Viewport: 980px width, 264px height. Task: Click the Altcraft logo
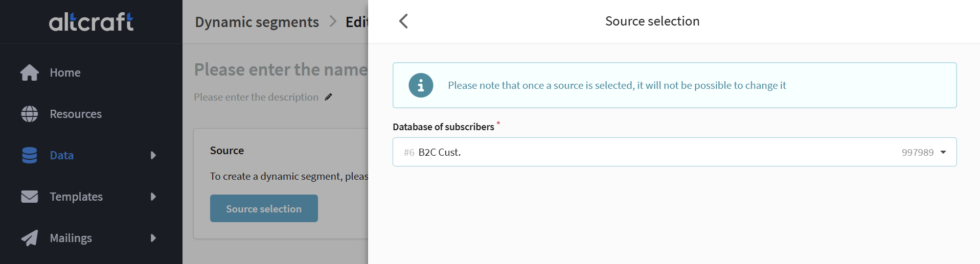[91, 21]
